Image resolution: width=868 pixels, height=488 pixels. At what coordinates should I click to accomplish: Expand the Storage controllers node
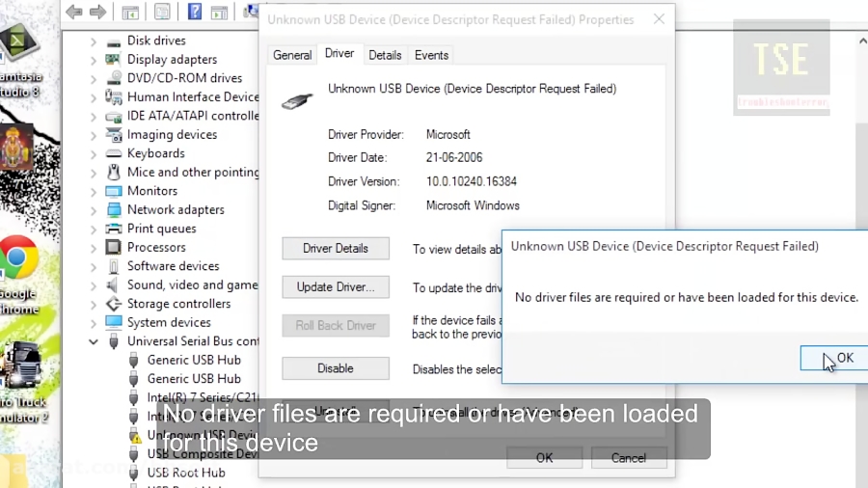coord(93,305)
